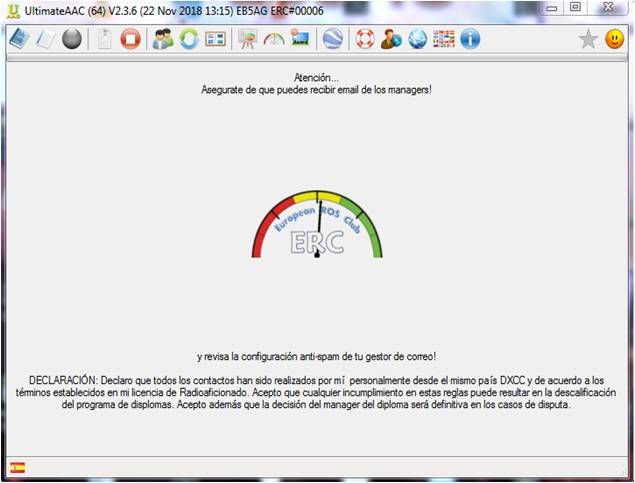Click the yellow smiley face icon
The image size is (635, 483).
pos(615,39)
